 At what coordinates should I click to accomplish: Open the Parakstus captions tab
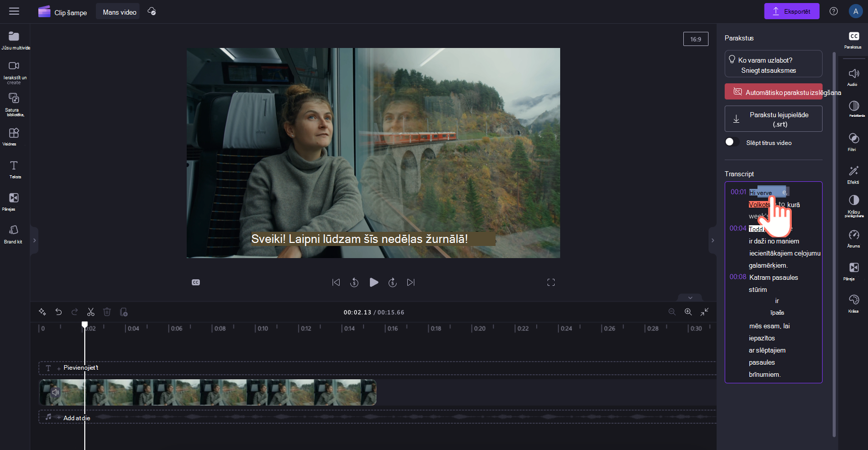[853, 40]
